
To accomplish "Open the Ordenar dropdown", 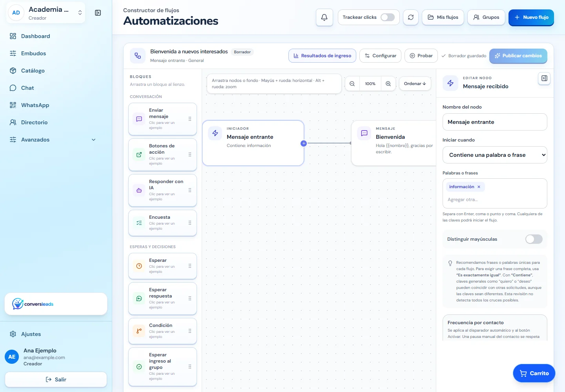I will 415,83.
